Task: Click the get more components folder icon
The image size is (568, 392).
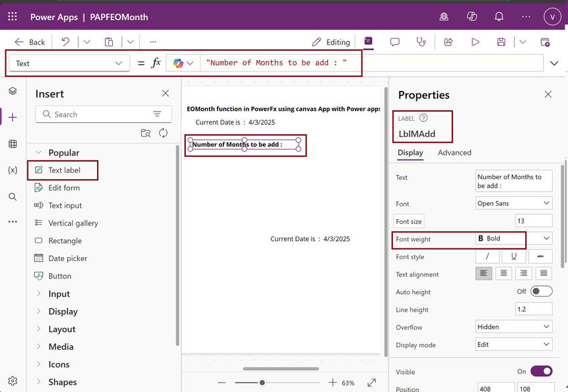Action: pos(146,133)
